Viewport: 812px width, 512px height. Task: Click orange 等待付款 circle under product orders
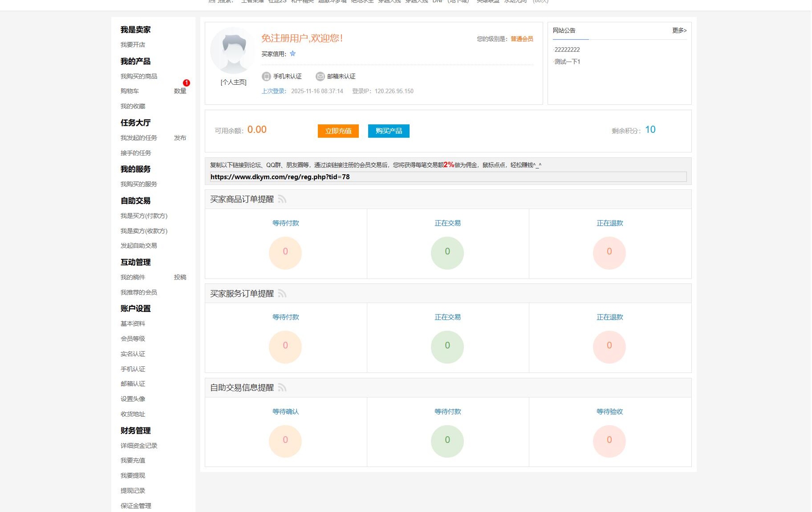click(285, 252)
